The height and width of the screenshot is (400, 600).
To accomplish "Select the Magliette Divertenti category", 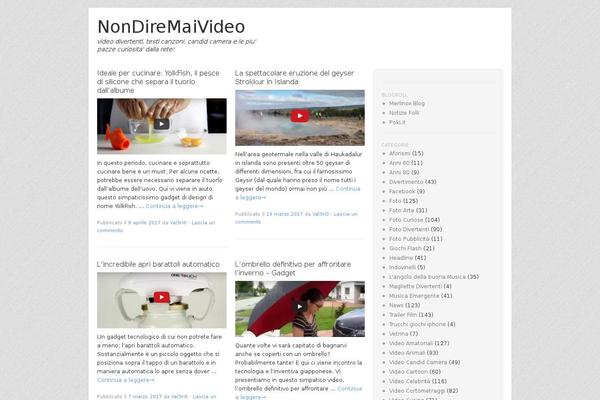I will (415, 286).
